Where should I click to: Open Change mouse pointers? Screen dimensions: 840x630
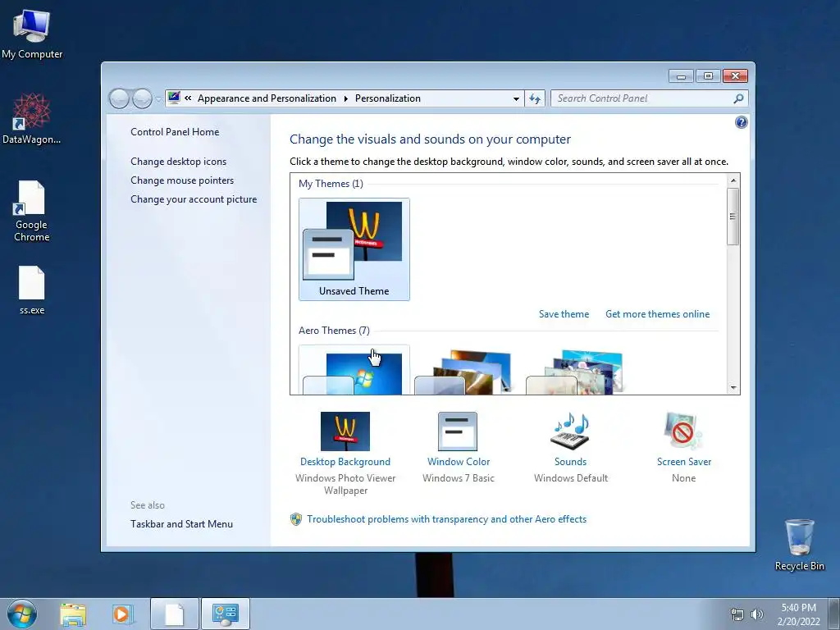[x=182, y=180]
